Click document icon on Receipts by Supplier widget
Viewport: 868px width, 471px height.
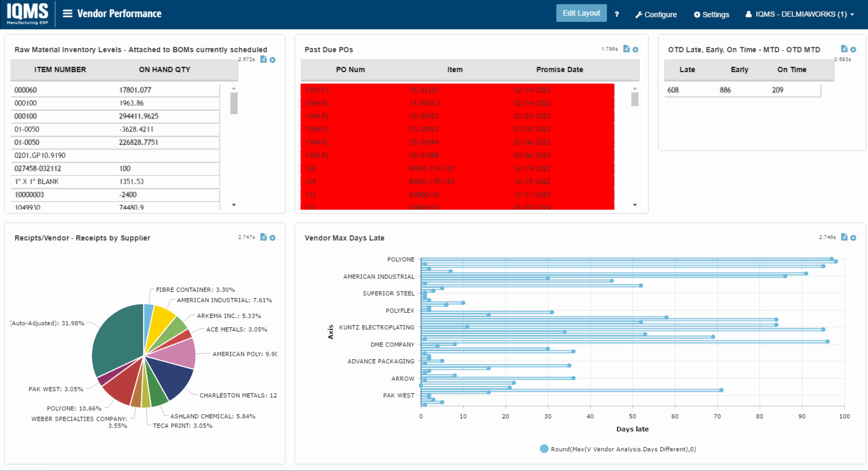pyautogui.click(x=264, y=237)
